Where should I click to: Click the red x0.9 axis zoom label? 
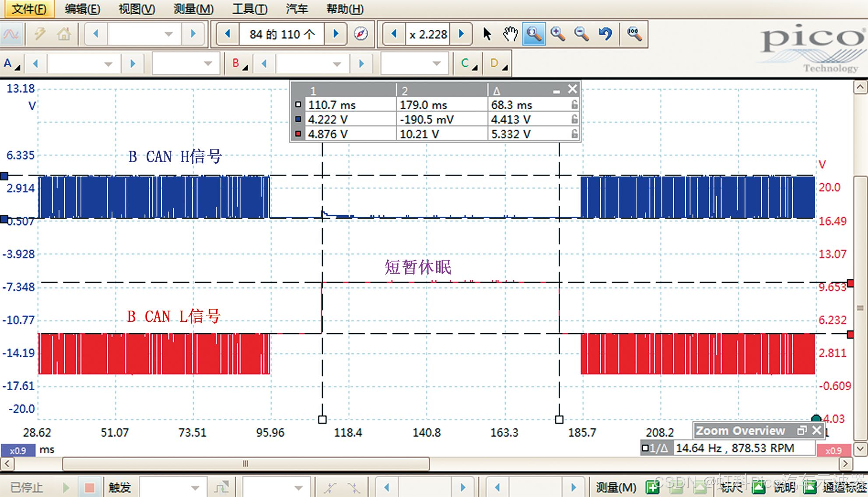[x=833, y=451]
